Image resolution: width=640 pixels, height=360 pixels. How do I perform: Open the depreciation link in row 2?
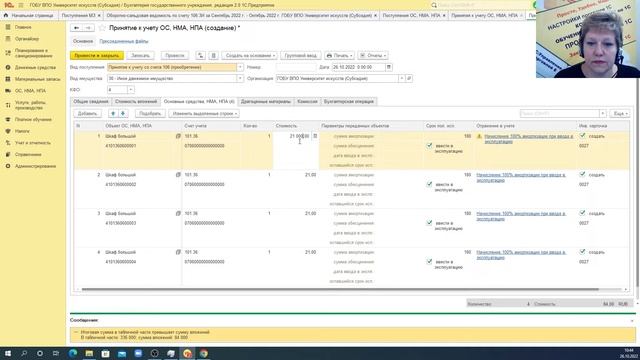click(521, 177)
